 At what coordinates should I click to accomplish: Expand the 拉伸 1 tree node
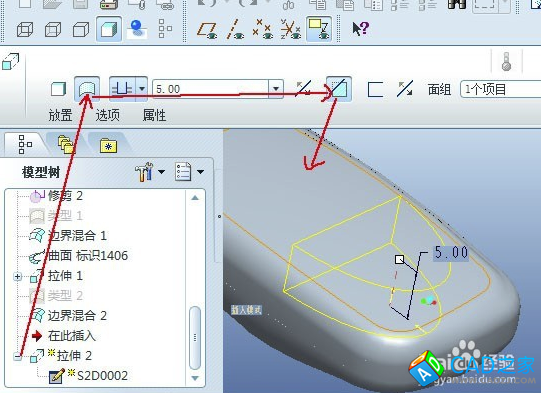(18, 277)
